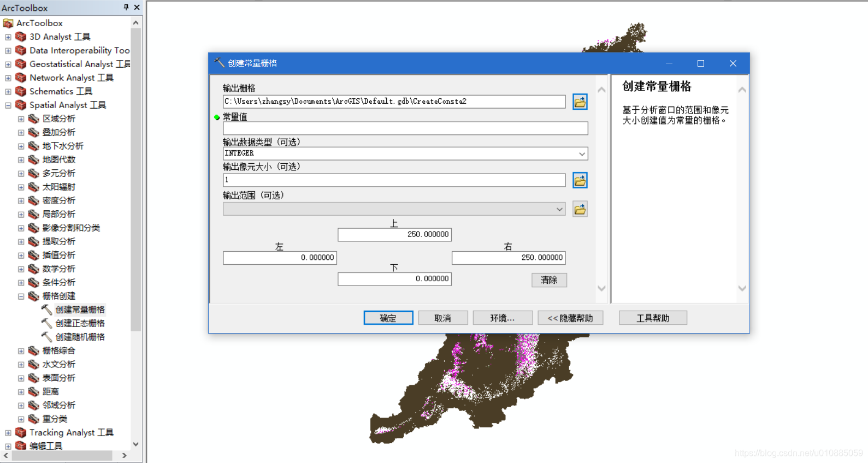Viewport: 868px width, 463px height.
Task: Click the << 隐藏帮助 button
Action: tap(570, 318)
